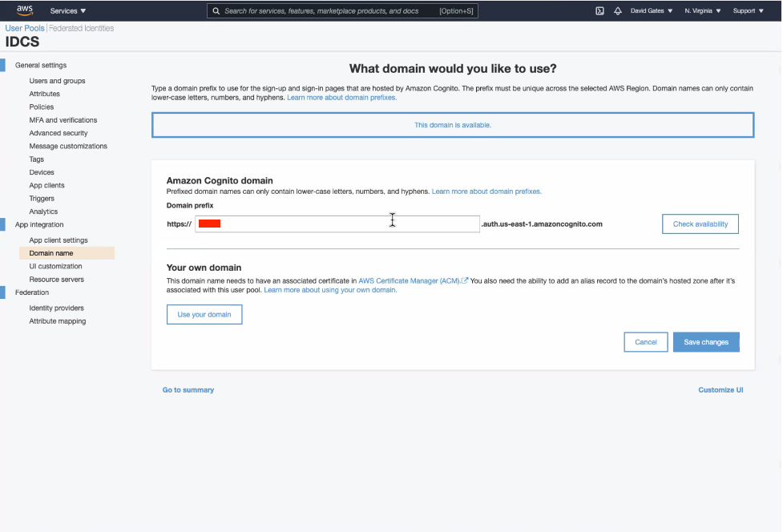Select General settings in sidebar
Viewport: 783px width, 532px height.
(x=40, y=66)
